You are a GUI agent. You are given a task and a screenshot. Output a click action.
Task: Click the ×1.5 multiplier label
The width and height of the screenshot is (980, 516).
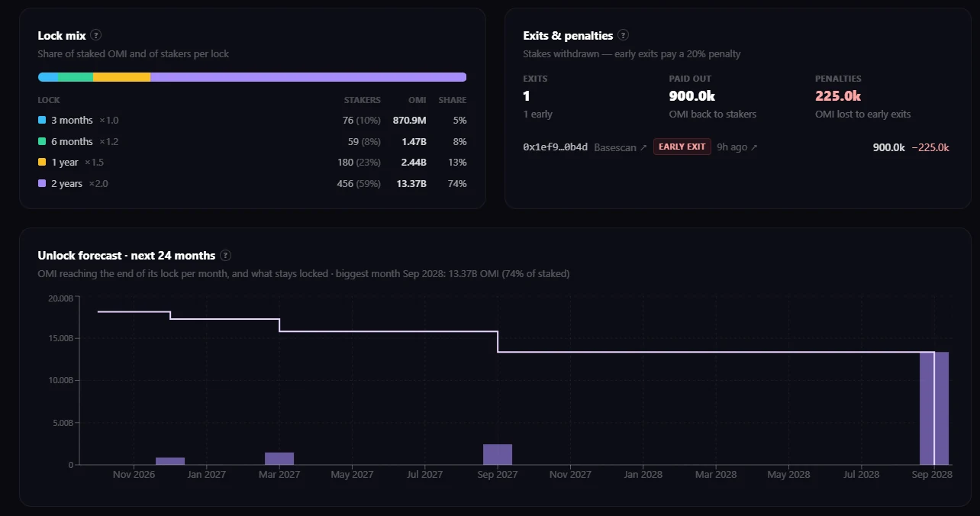pos(94,163)
